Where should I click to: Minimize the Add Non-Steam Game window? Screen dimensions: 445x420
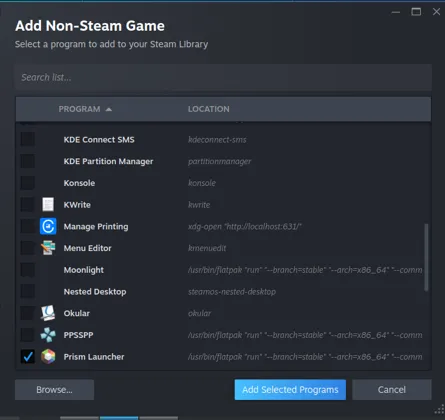coord(396,12)
